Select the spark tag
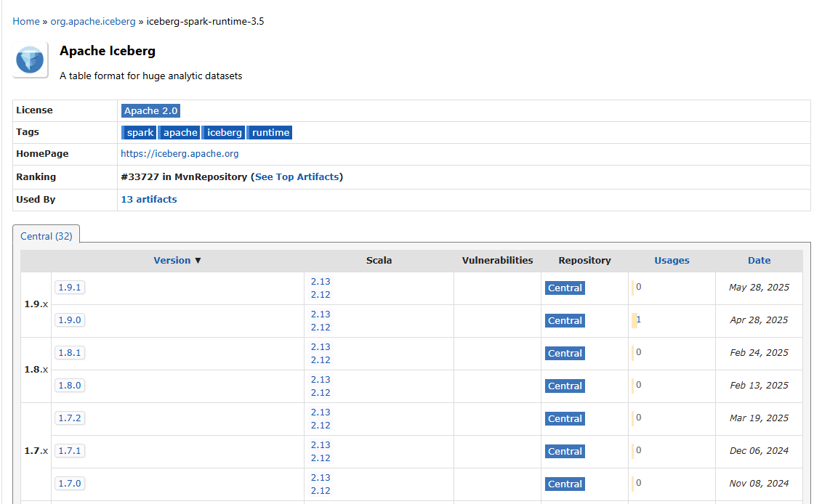 pos(139,132)
